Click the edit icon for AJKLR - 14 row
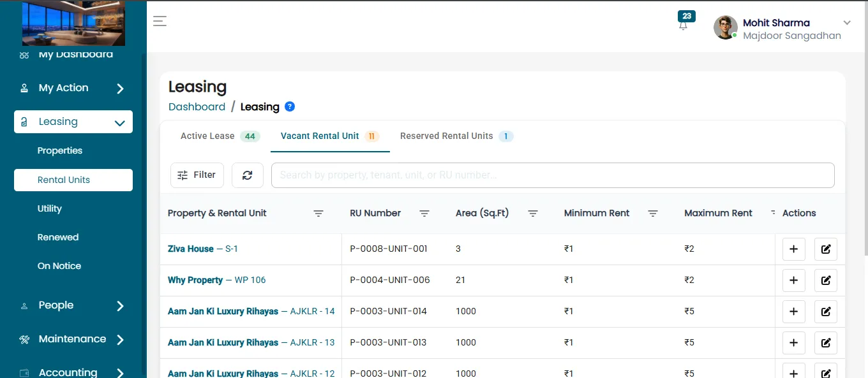868x378 pixels. click(826, 312)
